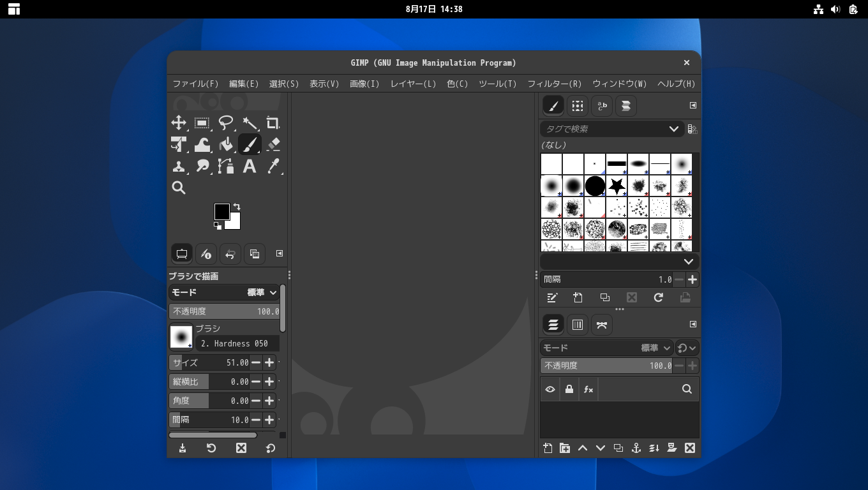The image size is (868, 490).
Task: Select the Eraser tool
Action: click(x=273, y=144)
